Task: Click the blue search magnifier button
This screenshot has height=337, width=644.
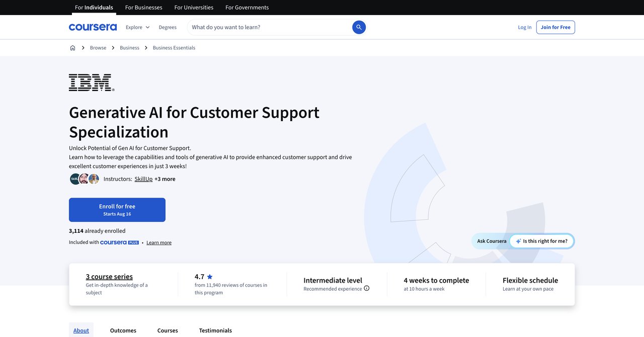Action: [x=359, y=27]
